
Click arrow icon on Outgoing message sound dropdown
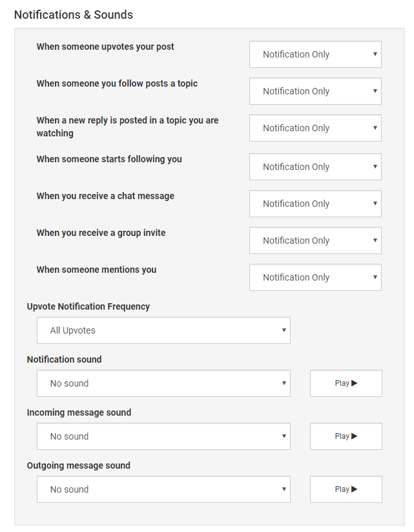[x=284, y=489]
